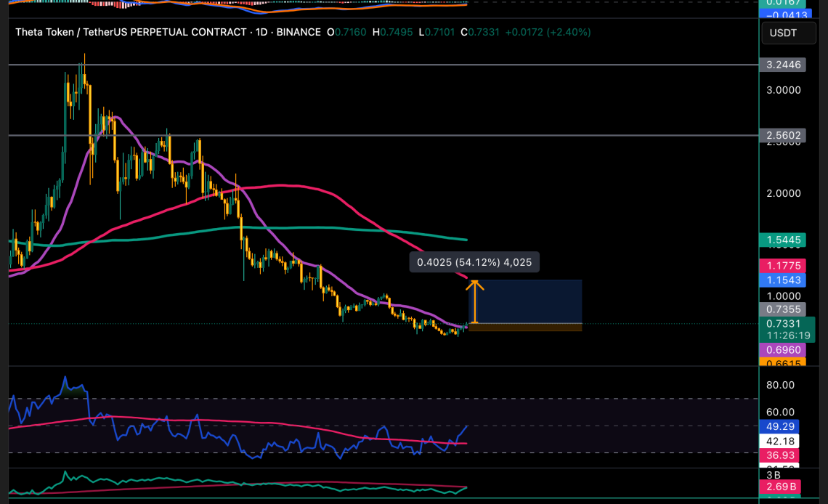
Task: Click the purple 0.6960 moving average label
Action: tap(783, 349)
